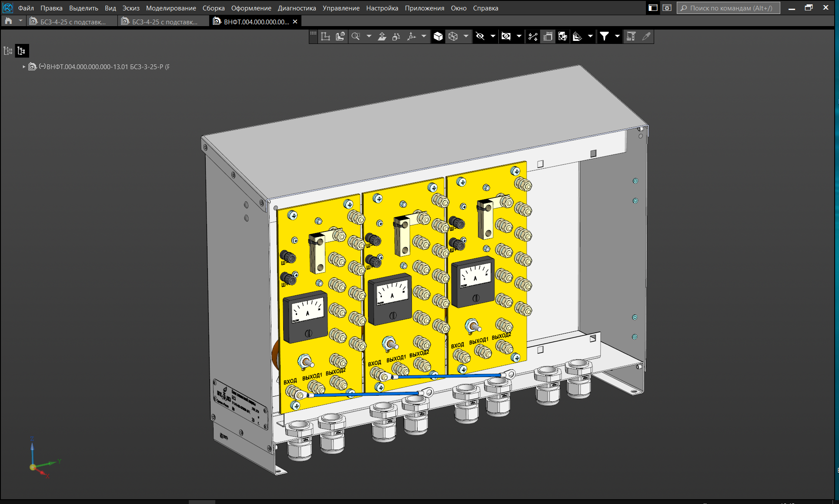The height and width of the screenshot is (504, 839).
Task: Select shaded solid display mode cube icon
Action: pos(438,37)
